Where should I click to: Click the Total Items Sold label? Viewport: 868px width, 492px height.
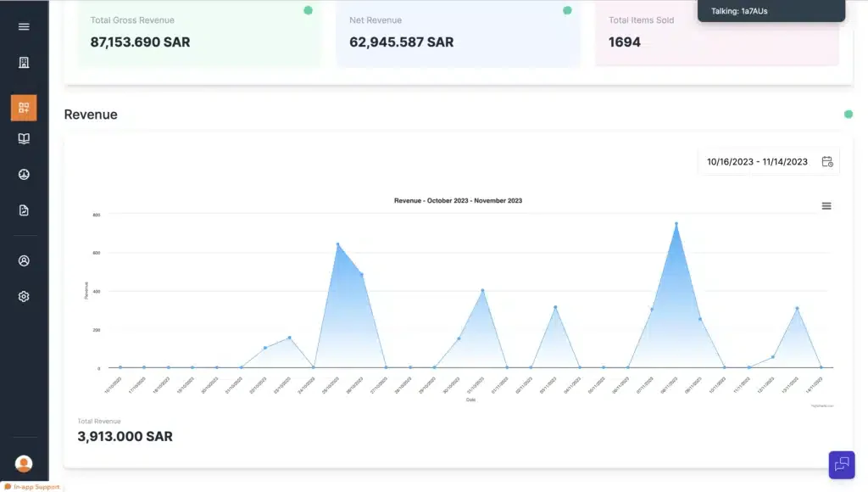coord(641,20)
